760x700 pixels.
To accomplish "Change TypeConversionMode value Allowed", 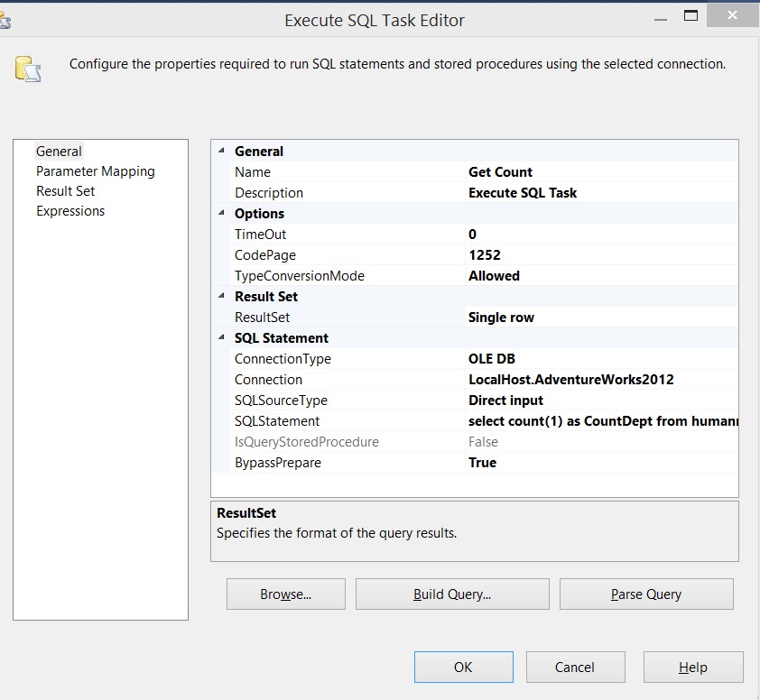I will click(601, 276).
